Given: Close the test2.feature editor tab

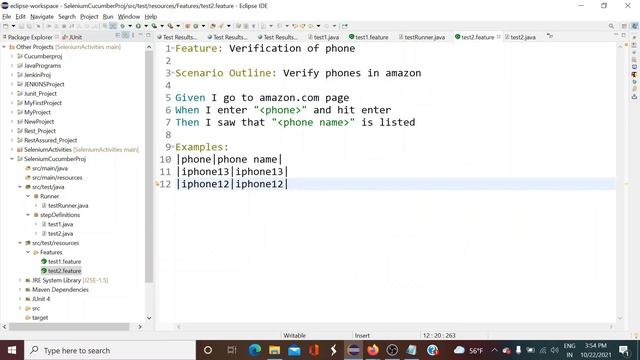Looking at the screenshot, I should [x=498, y=37].
